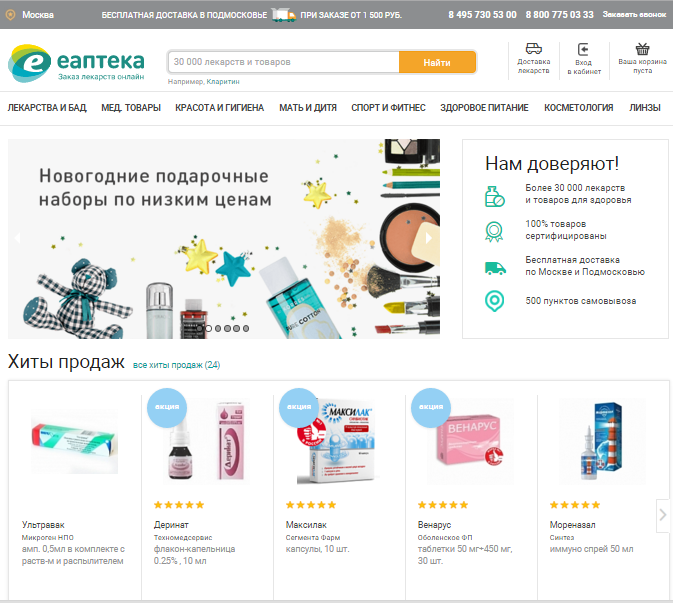Image resolution: width=673 pixels, height=603 pixels.
Task: Click manufacturer Сегмента Фарм
Action: click(313, 537)
